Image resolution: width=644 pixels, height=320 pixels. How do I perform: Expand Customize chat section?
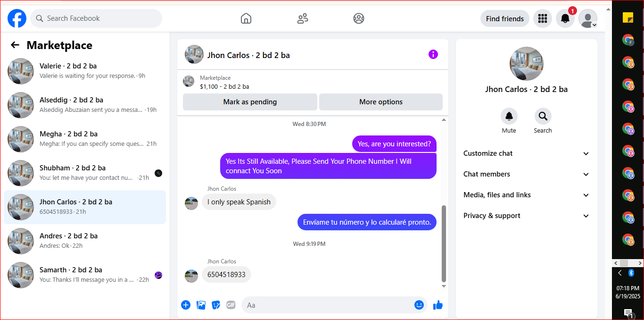coord(527,153)
